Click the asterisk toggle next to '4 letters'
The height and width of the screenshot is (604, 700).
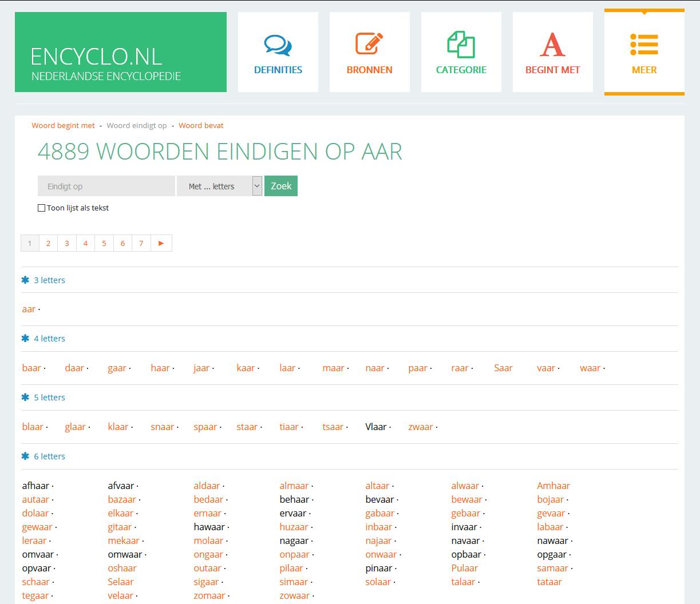[x=25, y=338]
